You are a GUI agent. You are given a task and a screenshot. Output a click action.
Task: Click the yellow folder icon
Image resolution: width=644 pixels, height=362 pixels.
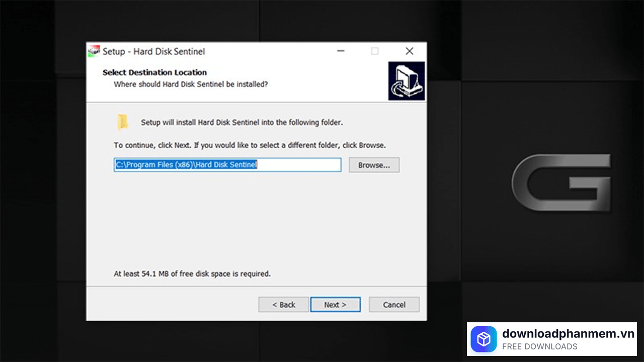coord(123,122)
